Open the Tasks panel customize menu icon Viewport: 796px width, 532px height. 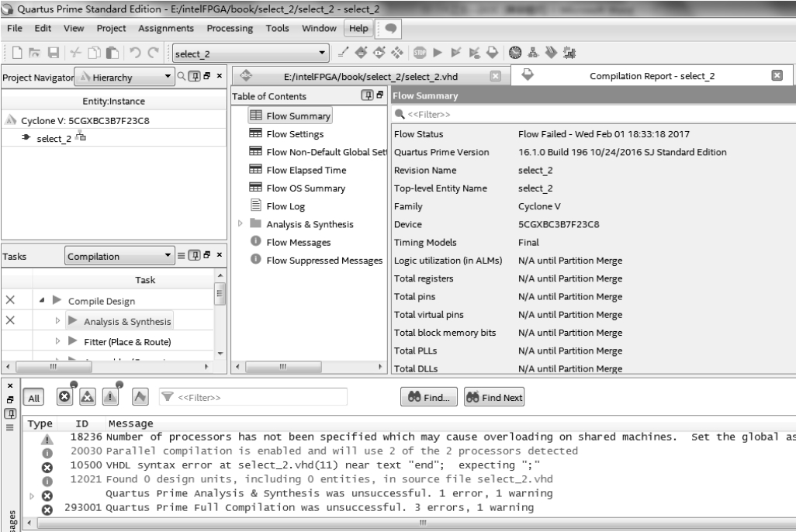coord(182,255)
